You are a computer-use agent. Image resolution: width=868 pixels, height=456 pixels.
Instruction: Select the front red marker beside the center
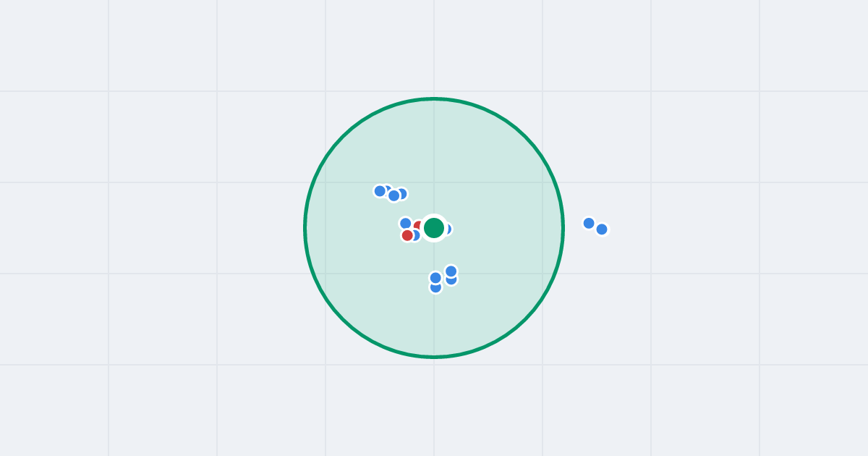407,235
